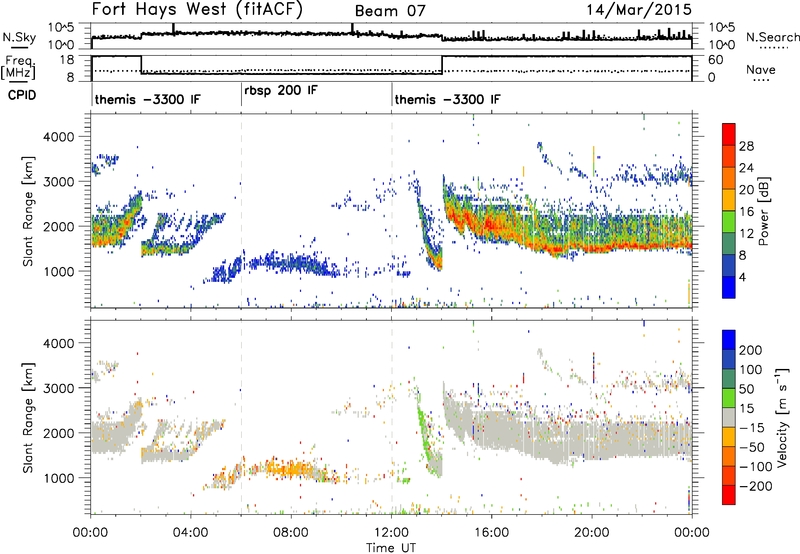Click the "-200" Velocity colorbar tick label
Viewport: 800px width, 554px height.
756,486
